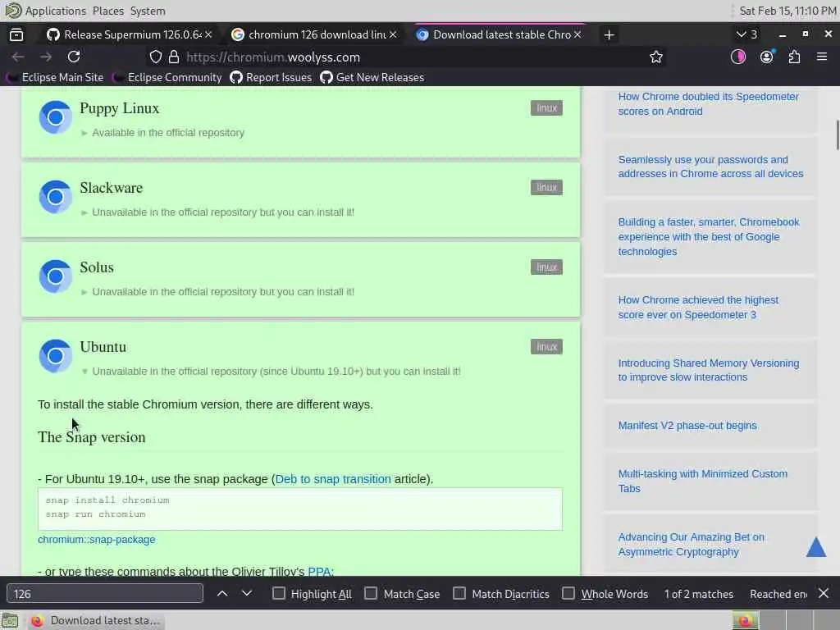Viewport: 840px width, 630px height.
Task: Click the Slackware Chromium logo
Action: tap(55, 197)
